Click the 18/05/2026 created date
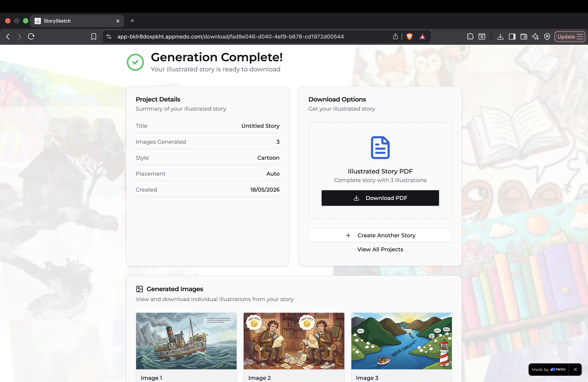This screenshot has height=382, width=588. 265,190
